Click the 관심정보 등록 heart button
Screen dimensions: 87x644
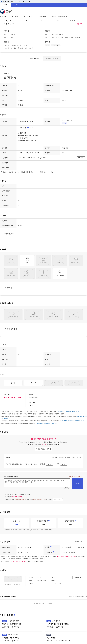pyautogui.click(x=34, y=59)
